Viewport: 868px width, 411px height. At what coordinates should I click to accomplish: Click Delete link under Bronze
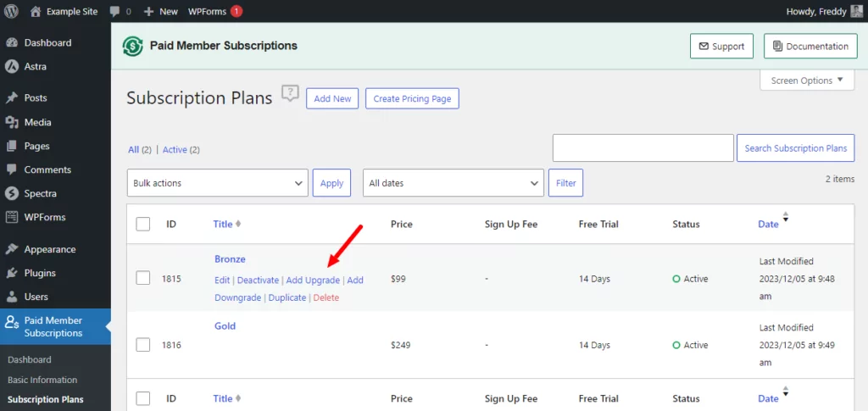click(326, 297)
